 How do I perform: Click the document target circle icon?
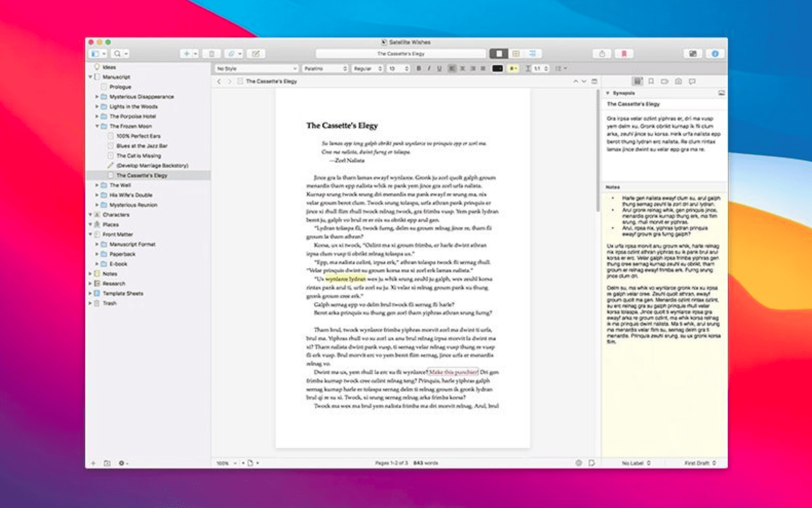coord(579,463)
